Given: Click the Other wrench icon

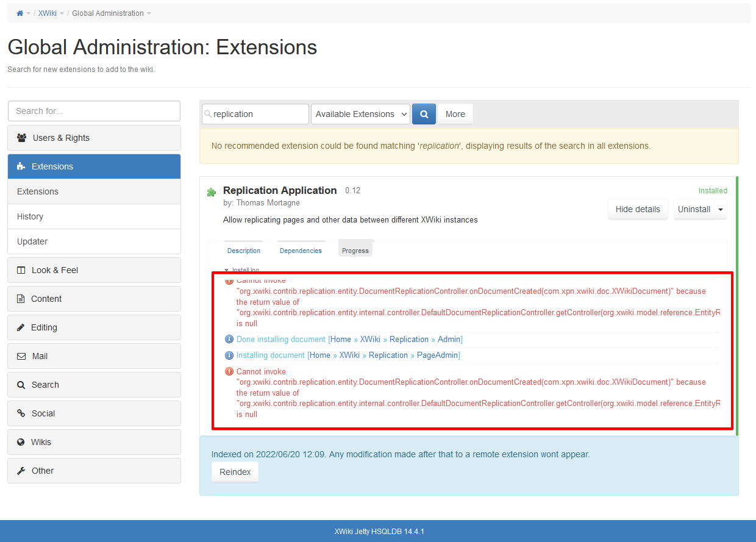Looking at the screenshot, I should (21, 471).
